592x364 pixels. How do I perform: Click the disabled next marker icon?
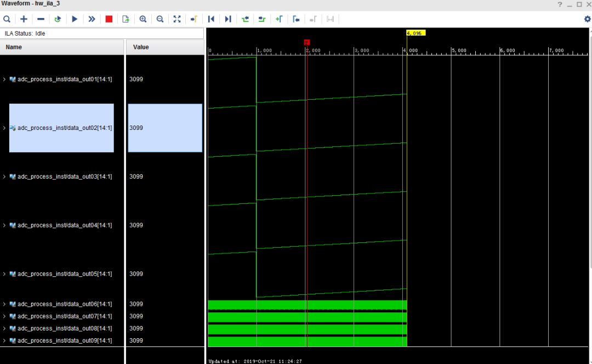tap(312, 19)
